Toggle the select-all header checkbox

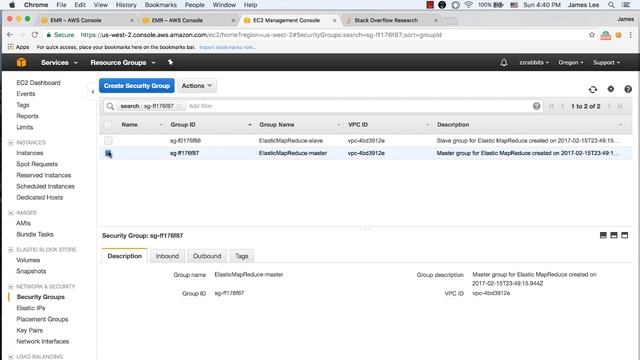(108, 125)
